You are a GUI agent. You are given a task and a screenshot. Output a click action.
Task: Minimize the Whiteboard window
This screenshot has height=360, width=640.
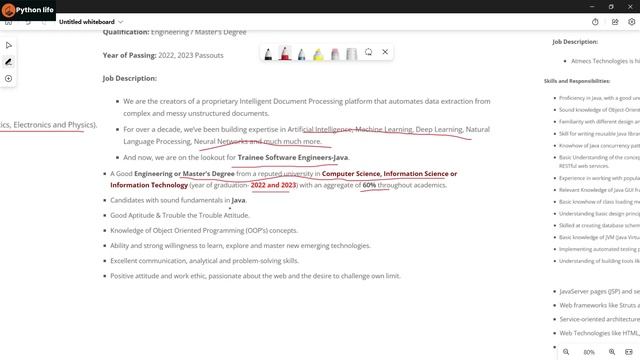point(592,7)
